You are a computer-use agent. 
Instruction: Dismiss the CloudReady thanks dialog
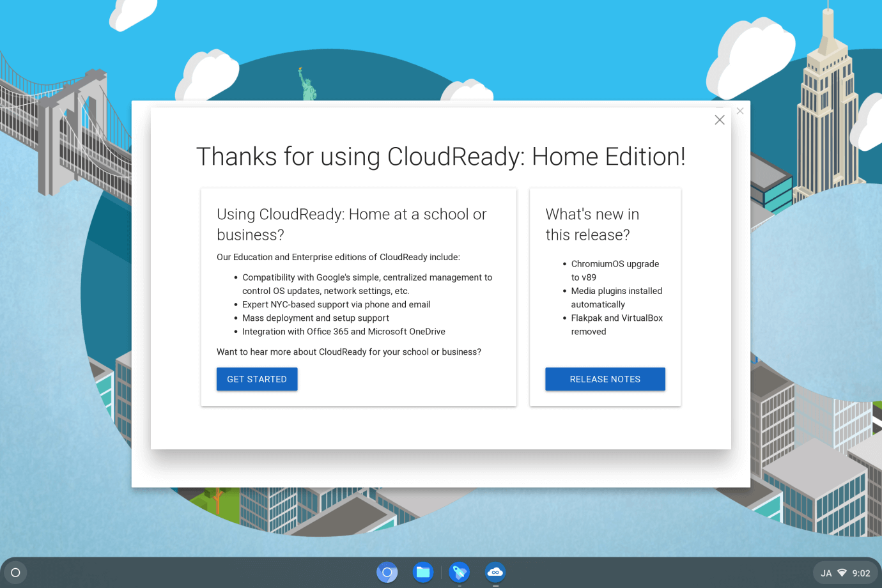pyautogui.click(x=719, y=120)
